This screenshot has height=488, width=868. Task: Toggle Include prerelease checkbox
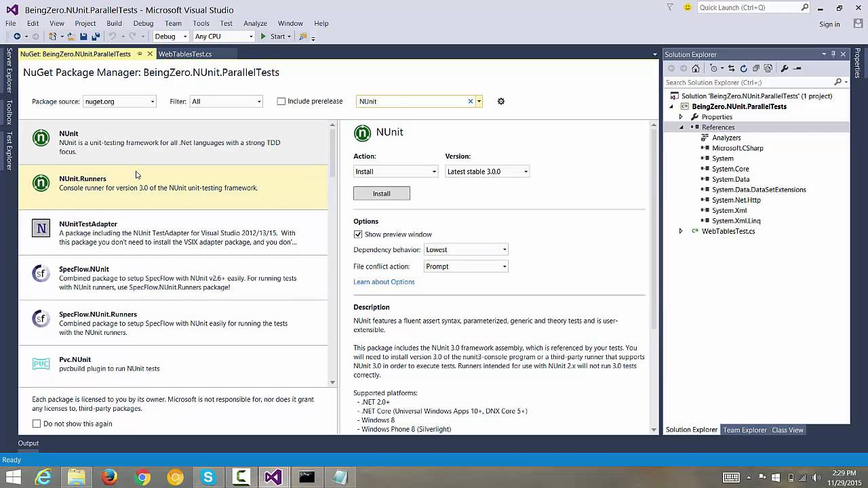(281, 102)
